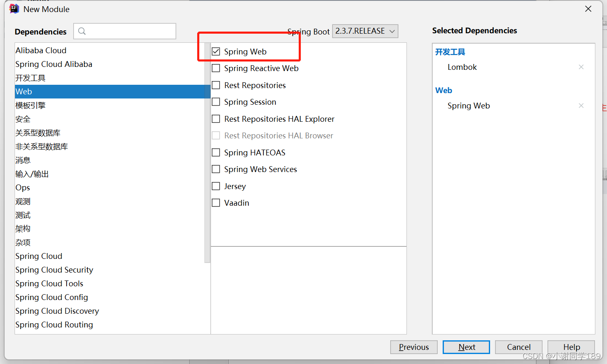
Task: Tick the Jersey checkbox
Action: click(x=216, y=186)
